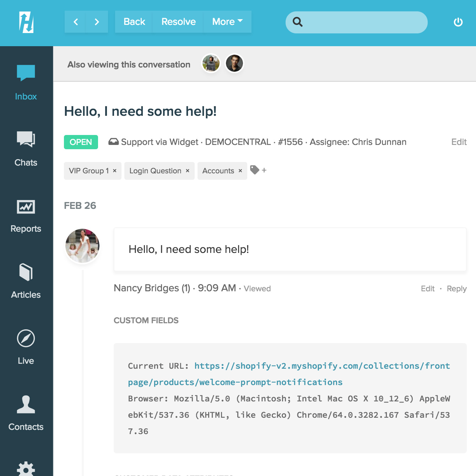The height and width of the screenshot is (476, 476).
Task: Open the Inbox section
Action: (x=26, y=82)
